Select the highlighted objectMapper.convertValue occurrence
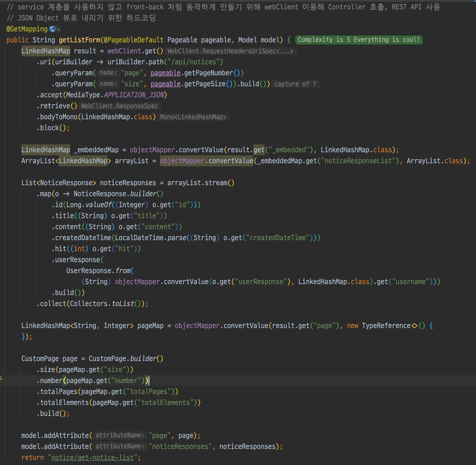The height and width of the screenshot is (465, 476). click(x=206, y=161)
